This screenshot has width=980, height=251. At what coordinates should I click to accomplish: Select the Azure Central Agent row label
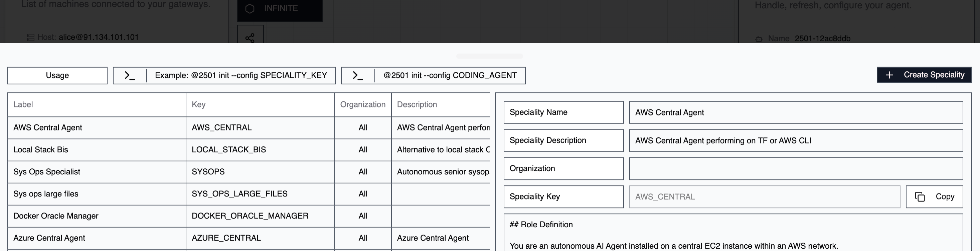tap(49, 238)
